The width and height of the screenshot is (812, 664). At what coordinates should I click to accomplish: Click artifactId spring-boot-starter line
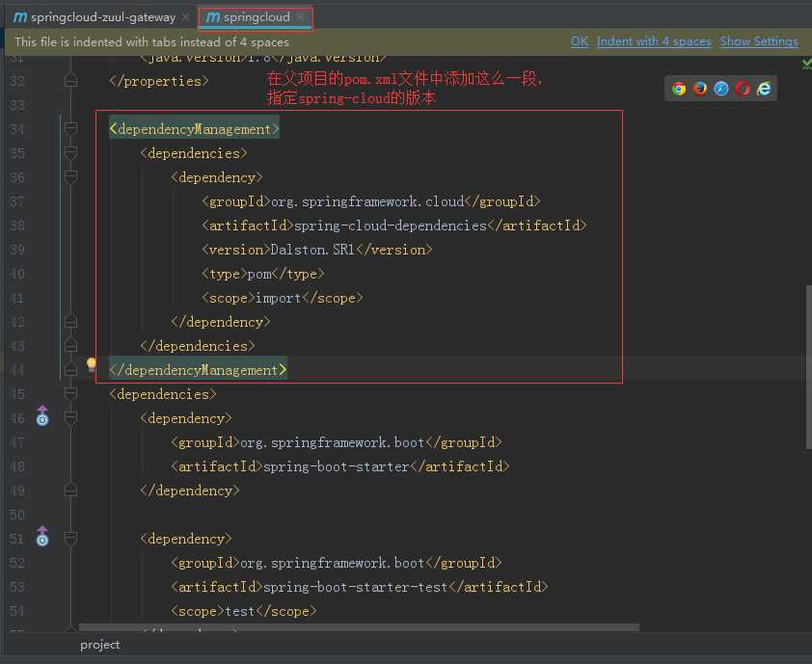tap(340, 466)
